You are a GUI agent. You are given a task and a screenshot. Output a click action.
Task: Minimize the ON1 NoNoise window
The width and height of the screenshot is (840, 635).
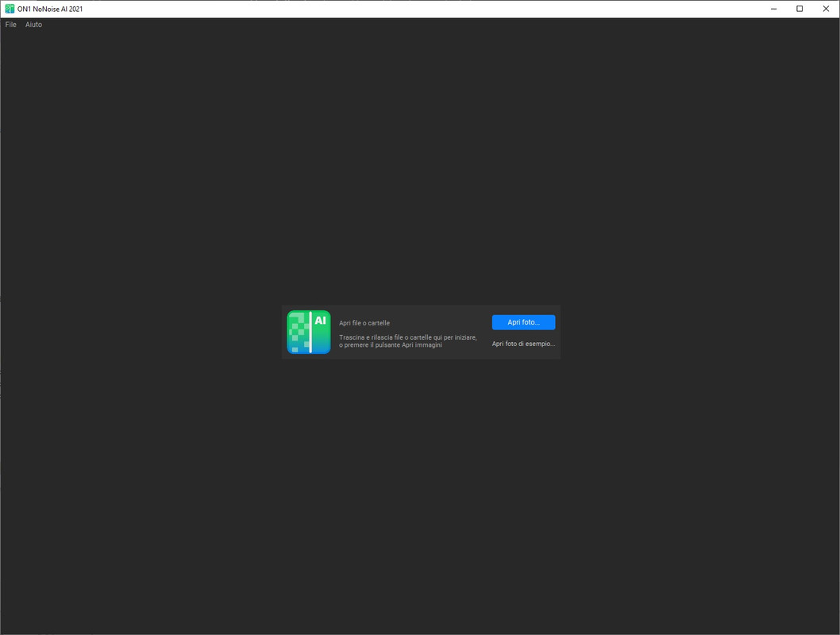coord(773,9)
